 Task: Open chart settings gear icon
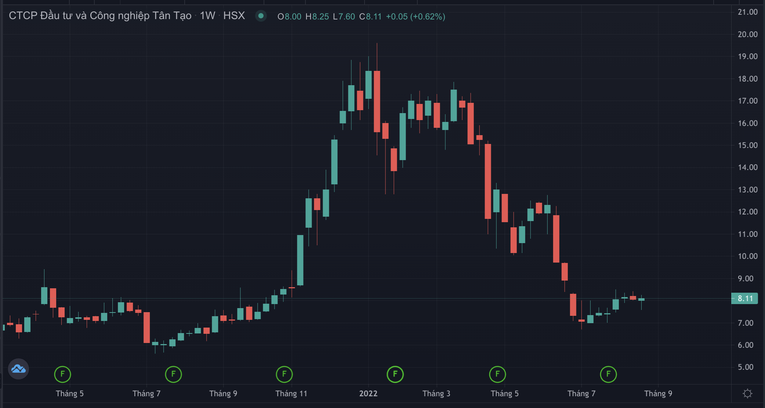(x=746, y=394)
